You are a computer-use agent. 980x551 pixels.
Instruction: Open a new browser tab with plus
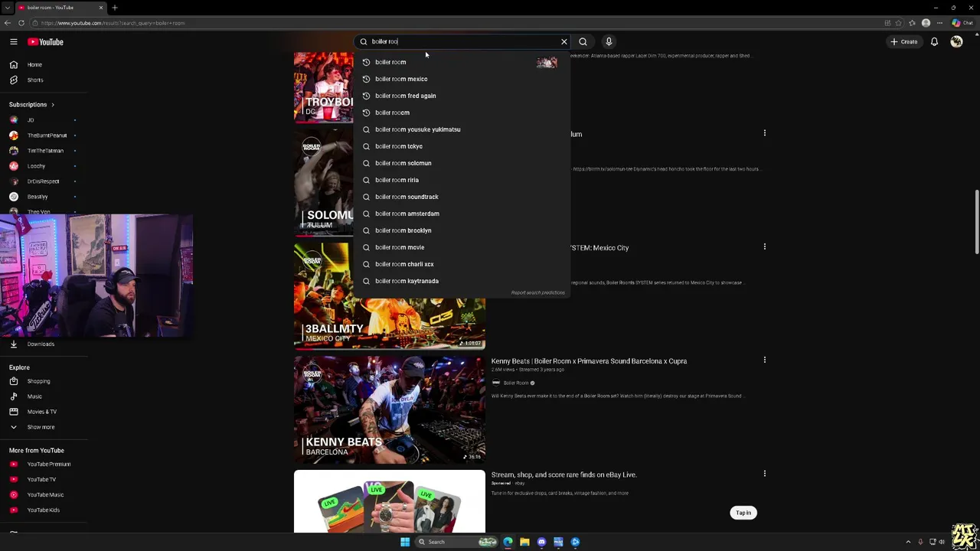point(115,8)
